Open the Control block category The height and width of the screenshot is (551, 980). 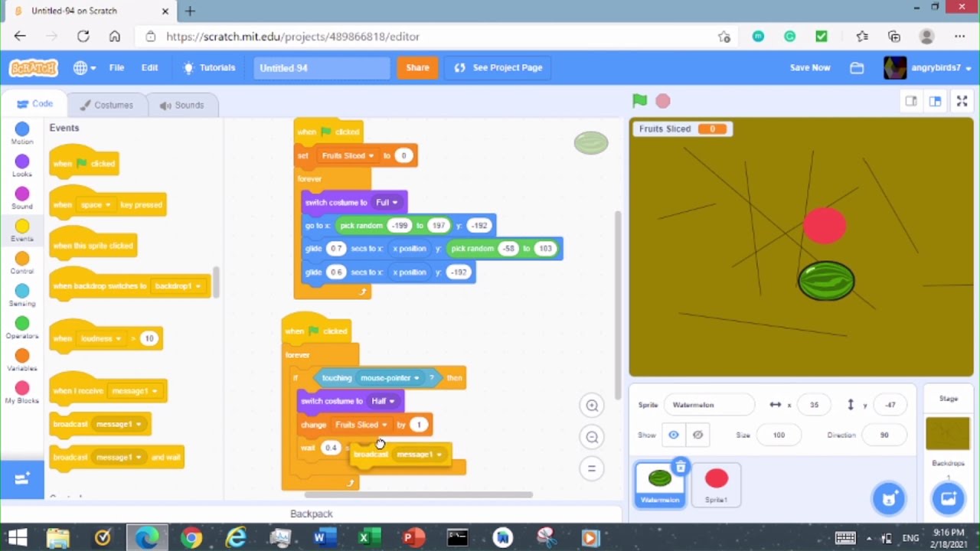pyautogui.click(x=22, y=262)
